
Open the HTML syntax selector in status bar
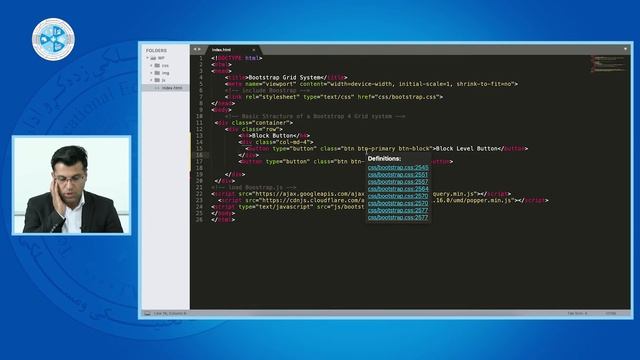tap(611, 313)
